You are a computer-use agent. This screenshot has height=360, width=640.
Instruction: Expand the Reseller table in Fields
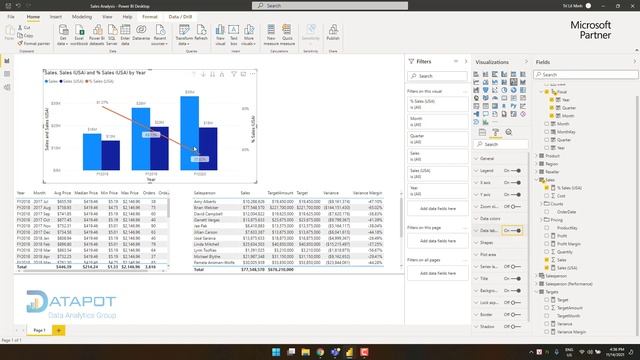coord(536,172)
